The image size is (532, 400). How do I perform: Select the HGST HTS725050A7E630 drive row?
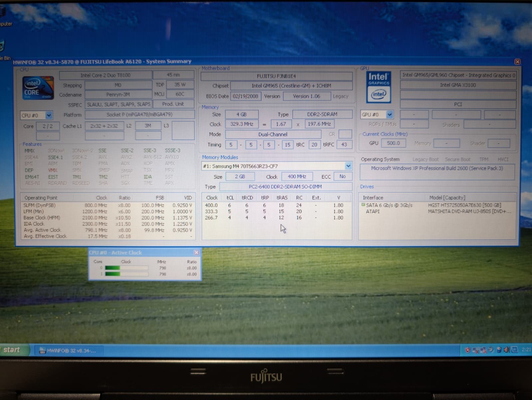click(x=437, y=205)
